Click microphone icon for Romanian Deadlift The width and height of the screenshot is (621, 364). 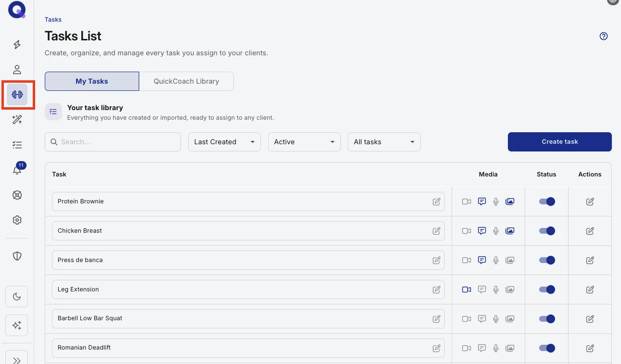click(496, 348)
